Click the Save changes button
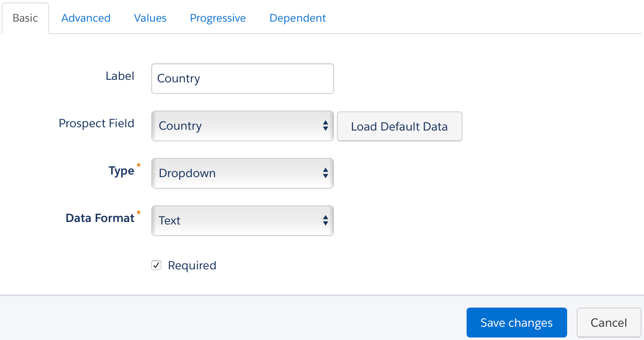 (516, 322)
